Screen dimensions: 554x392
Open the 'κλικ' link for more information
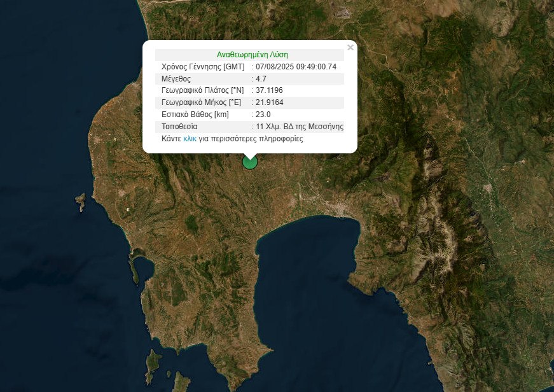[190, 138]
